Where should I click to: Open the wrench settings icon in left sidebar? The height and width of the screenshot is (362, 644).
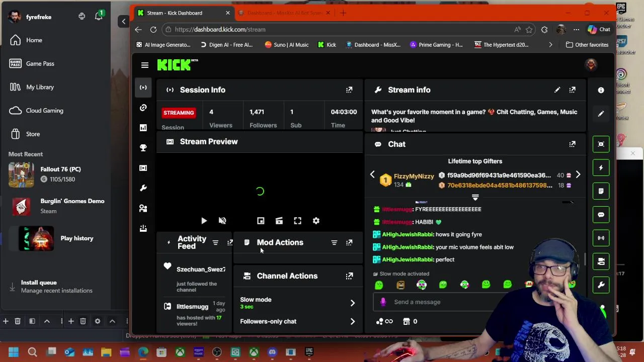(x=143, y=188)
